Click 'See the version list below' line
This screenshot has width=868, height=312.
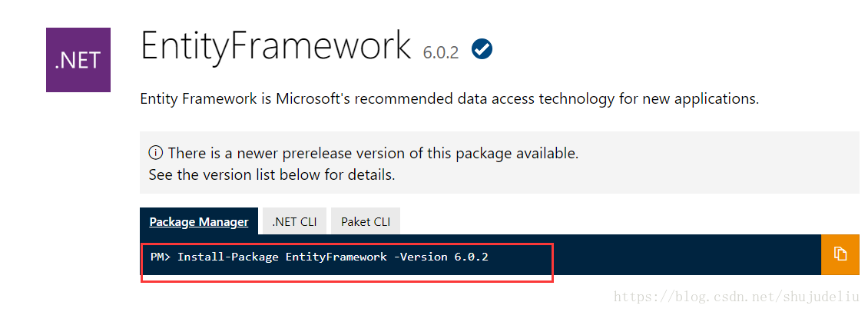(272, 175)
